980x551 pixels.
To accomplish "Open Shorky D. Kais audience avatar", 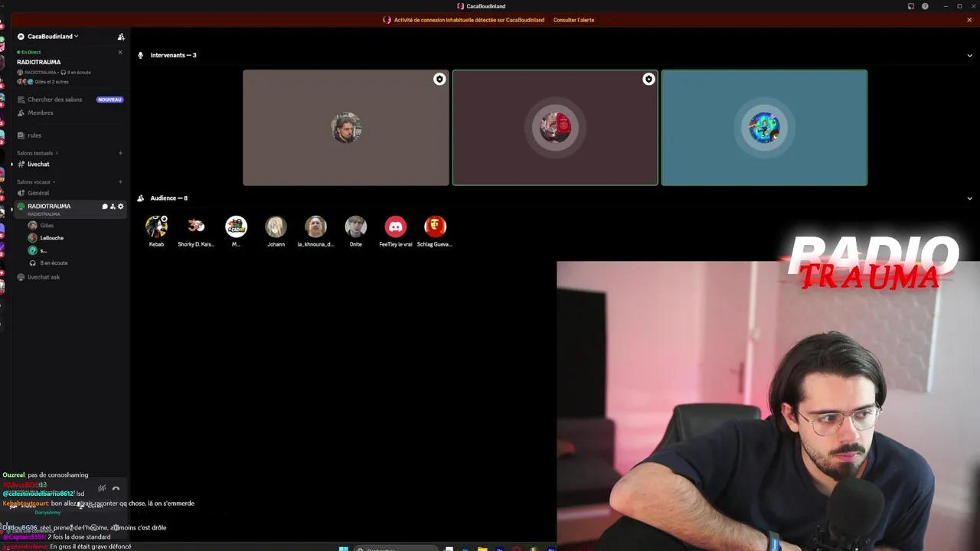I will (196, 227).
